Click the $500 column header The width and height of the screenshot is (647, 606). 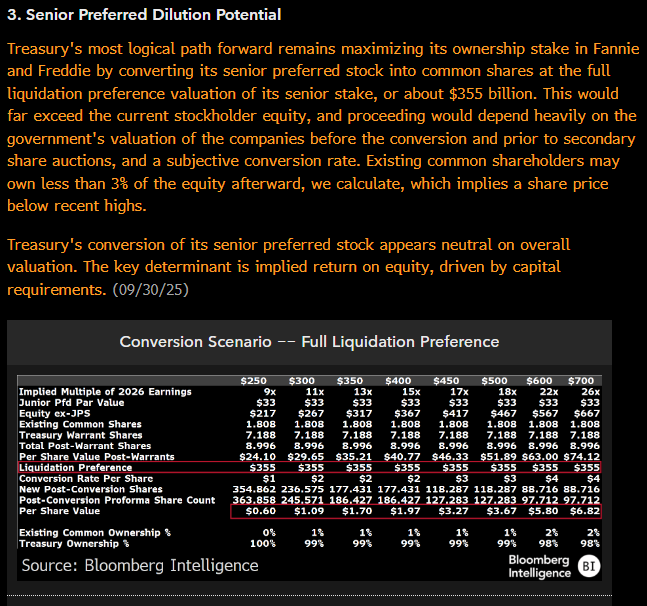point(494,381)
